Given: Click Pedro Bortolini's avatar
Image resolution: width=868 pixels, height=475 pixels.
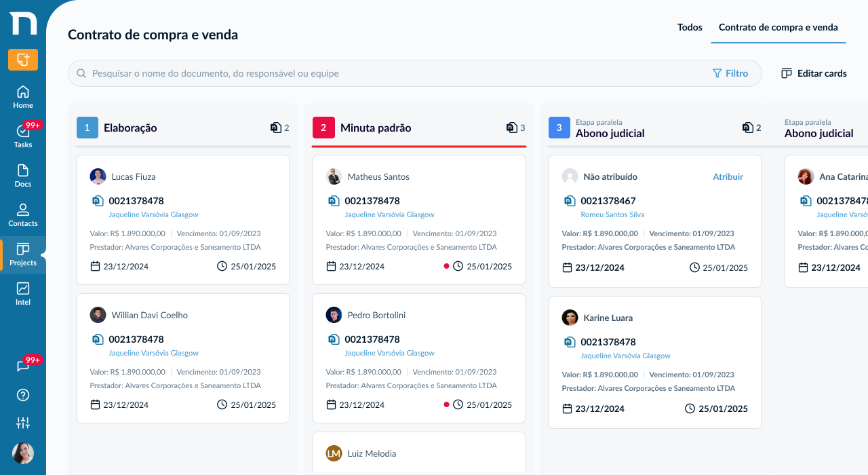Looking at the screenshot, I should coord(334,315).
